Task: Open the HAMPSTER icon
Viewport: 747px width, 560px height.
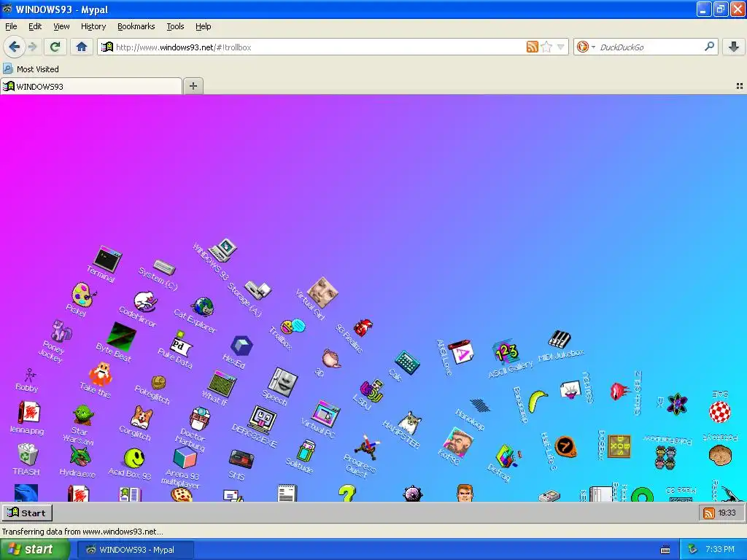Action: point(410,423)
